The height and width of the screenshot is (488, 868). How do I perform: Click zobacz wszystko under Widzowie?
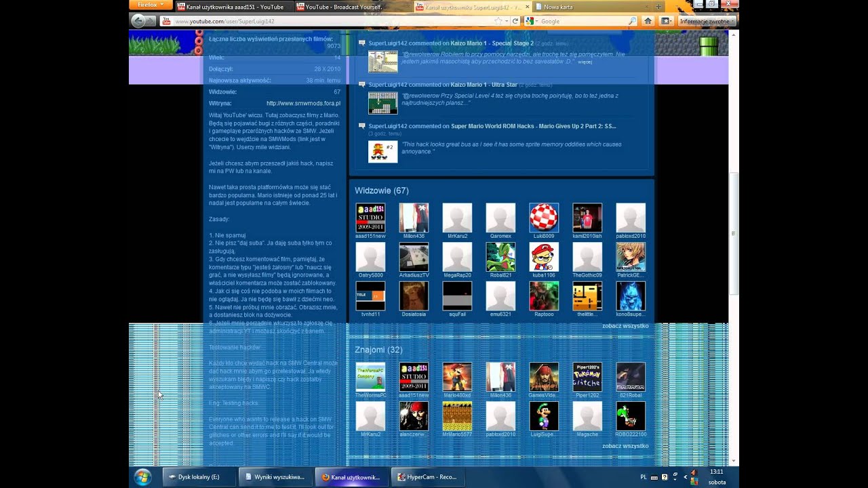point(625,326)
